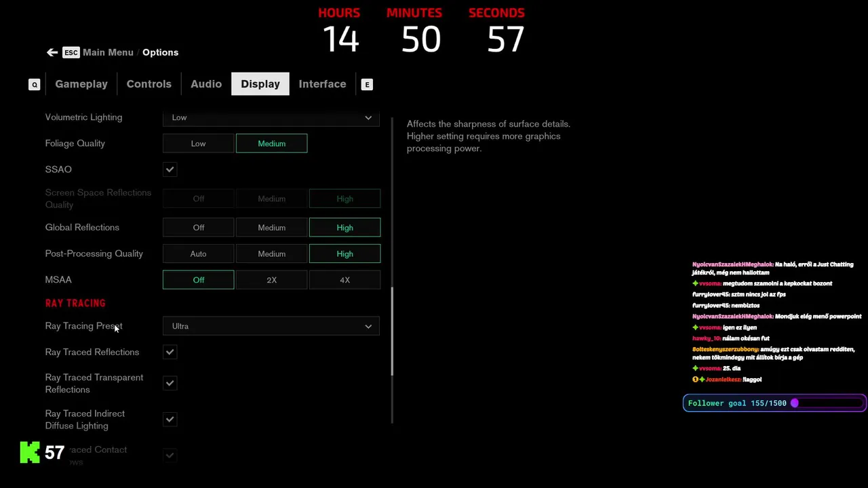Toggle Ray Traced Indirect Diffuse Lighting checkbox
Viewport: 868px width, 488px height.
click(x=170, y=420)
